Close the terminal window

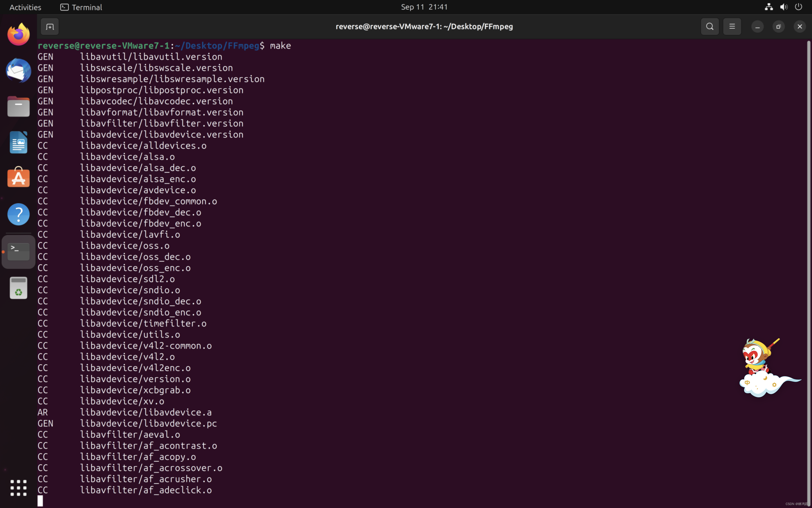coord(800,27)
